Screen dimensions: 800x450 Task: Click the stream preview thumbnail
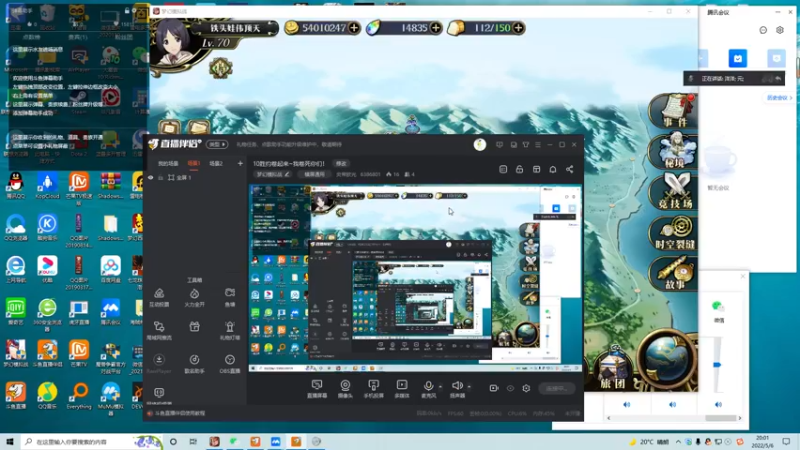pos(415,278)
